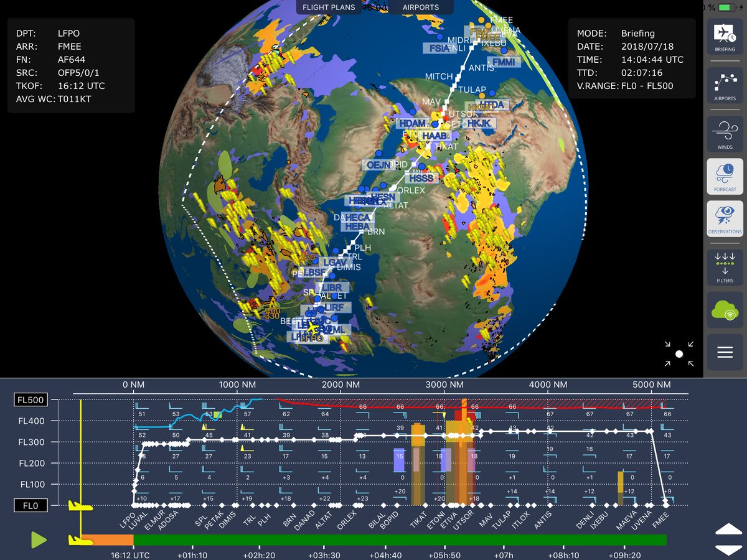Click the orange pre-departure bar segment
Screen dimensions: 747x560
coord(107,539)
